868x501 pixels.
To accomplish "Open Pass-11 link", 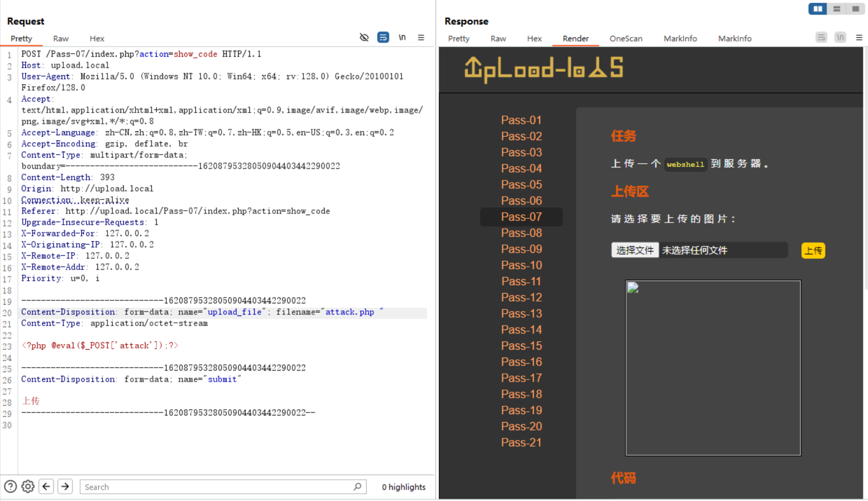I will click(x=521, y=281).
